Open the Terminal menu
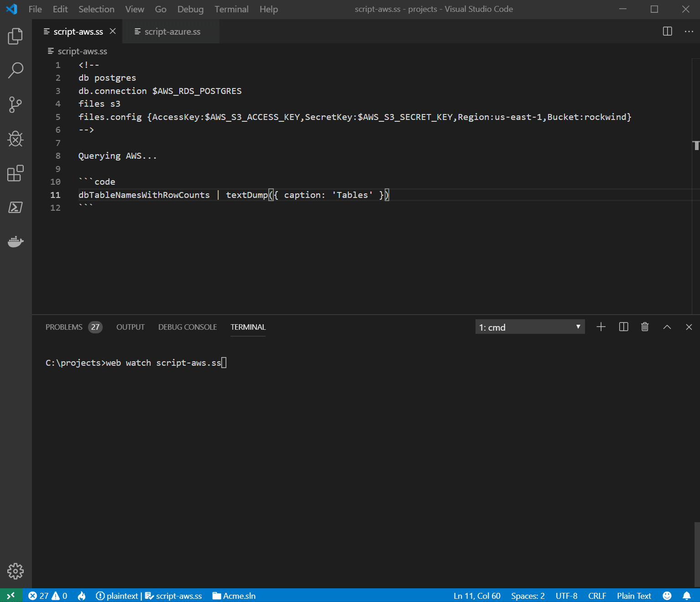This screenshot has height=602, width=700. [231, 9]
